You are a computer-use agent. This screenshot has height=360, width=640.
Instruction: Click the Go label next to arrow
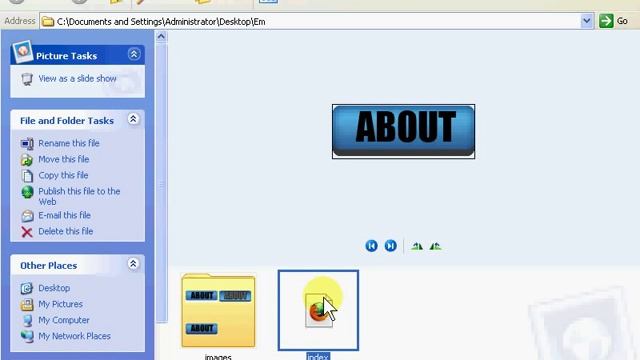(622, 21)
